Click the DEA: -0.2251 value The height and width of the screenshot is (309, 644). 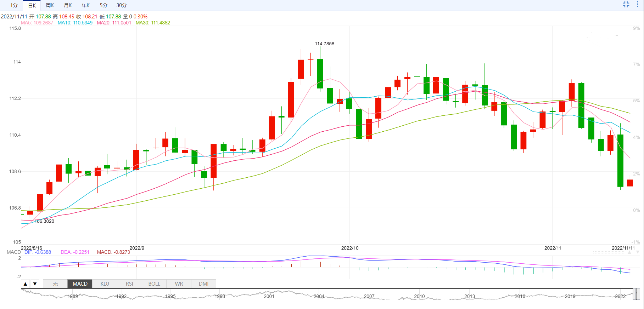point(75,252)
